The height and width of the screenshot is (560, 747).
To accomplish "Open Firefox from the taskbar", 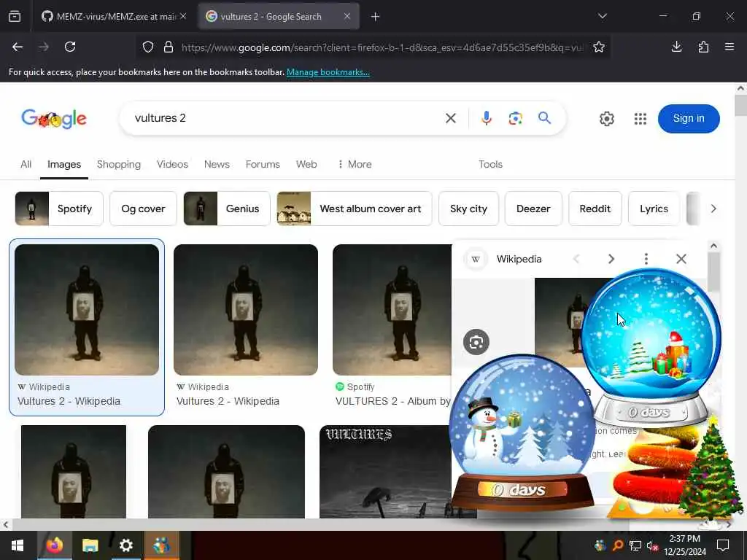I will [x=54, y=545].
